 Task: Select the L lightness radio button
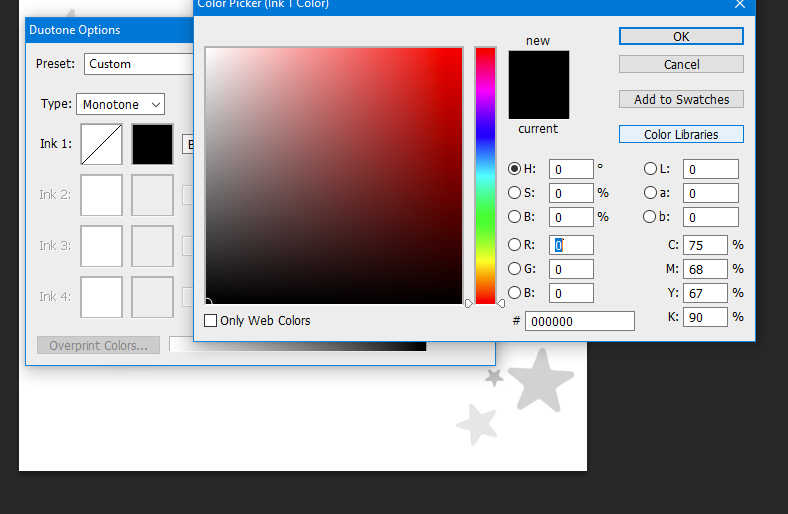pyautogui.click(x=650, y=169)
